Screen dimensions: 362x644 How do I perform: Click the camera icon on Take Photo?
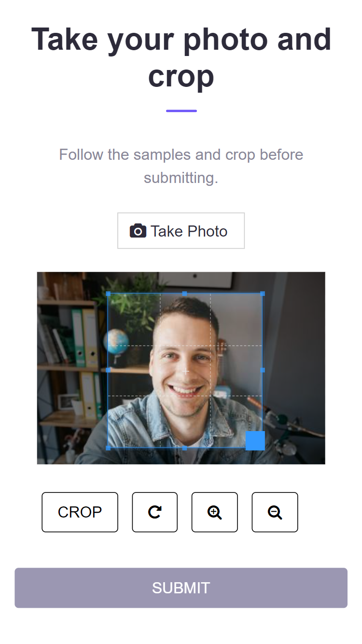[x=138, y=231]
